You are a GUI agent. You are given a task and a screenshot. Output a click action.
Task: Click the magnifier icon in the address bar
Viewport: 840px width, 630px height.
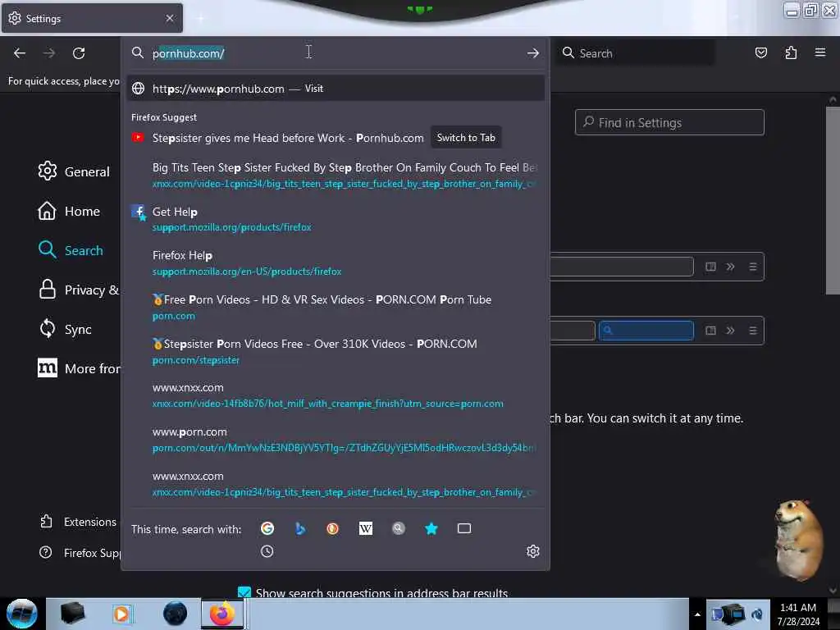(138, 52)
